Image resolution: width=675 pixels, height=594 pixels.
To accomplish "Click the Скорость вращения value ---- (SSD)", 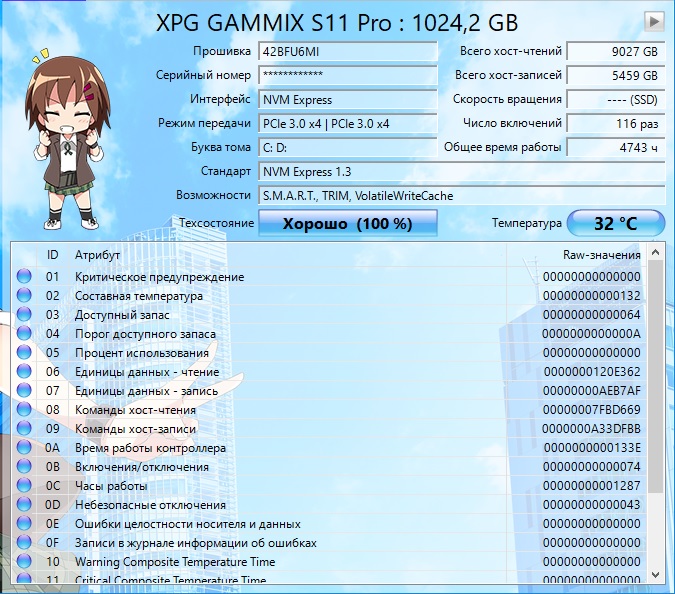I will click(x=616, y=99).
